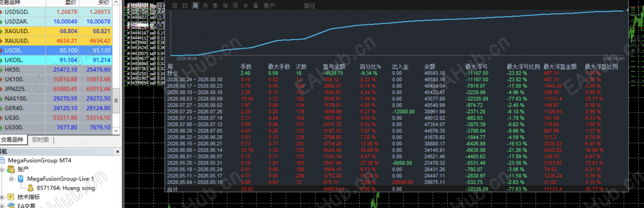Switch to the 月 (monthly) tab
Screen dimensions: 644x208
coord(205,6)
